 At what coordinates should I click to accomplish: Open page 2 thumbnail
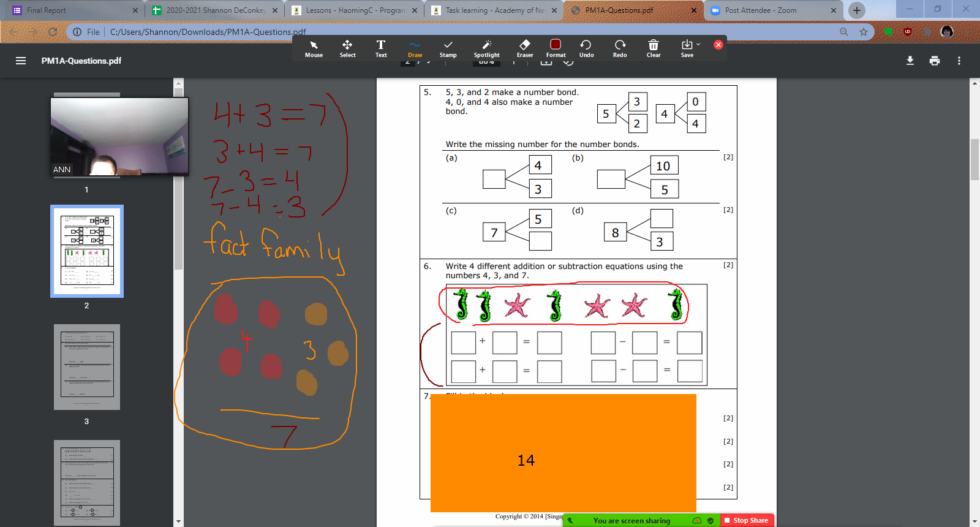tap(87, 251)
